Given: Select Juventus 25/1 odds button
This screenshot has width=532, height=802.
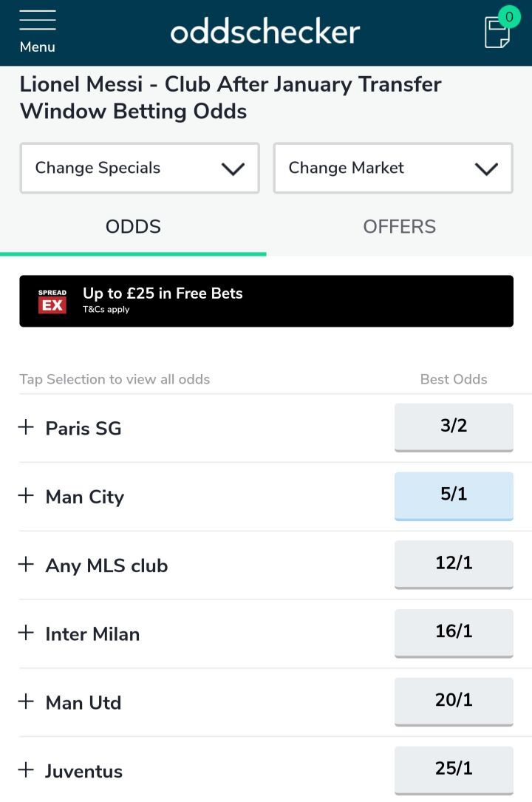Looking at the screenshot, I should [454, 769].
